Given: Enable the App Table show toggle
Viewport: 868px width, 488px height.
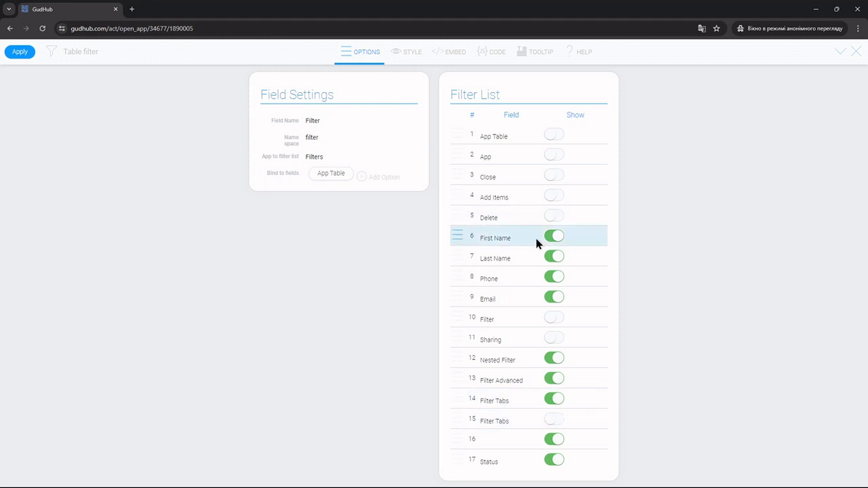Looking at the screenshot, I should [x=554, y=134].
